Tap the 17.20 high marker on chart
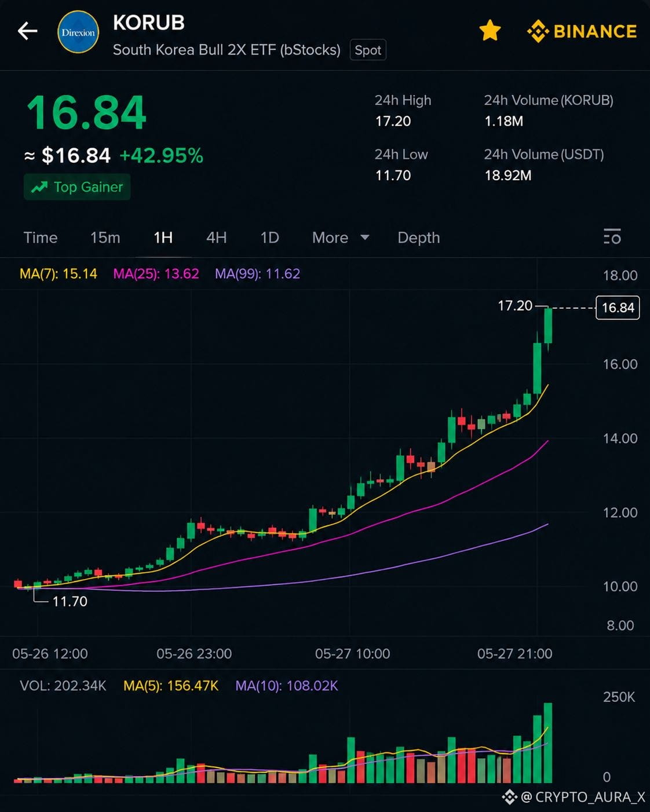This screenshot has width=650, height=812. [x=515, y=305]
